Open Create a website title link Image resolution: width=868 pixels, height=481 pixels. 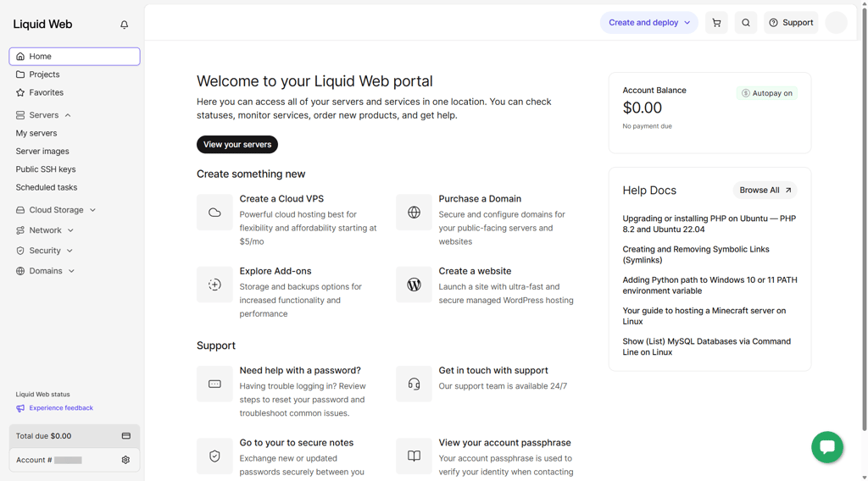tap(475, 272)
